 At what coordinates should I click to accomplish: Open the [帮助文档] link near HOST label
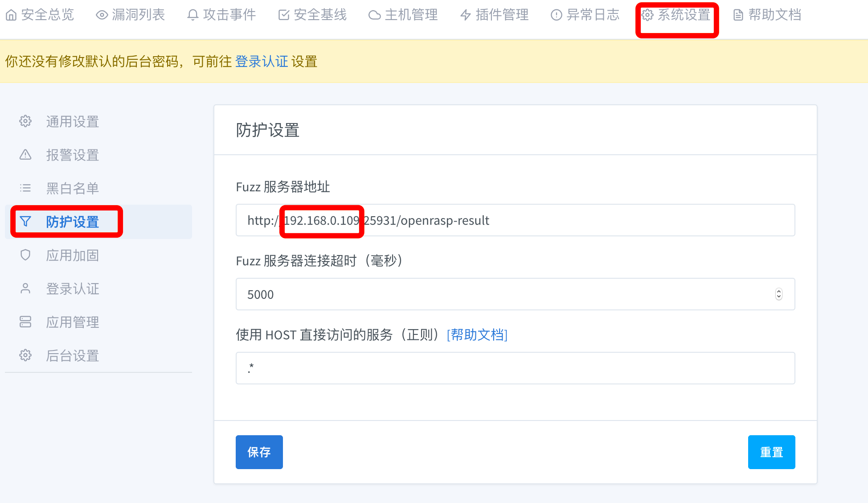coord(477,334)
